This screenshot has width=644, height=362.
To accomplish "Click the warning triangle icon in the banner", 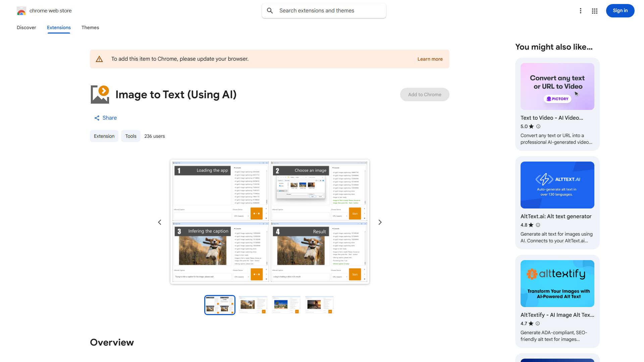I will (x=99, y=59).
